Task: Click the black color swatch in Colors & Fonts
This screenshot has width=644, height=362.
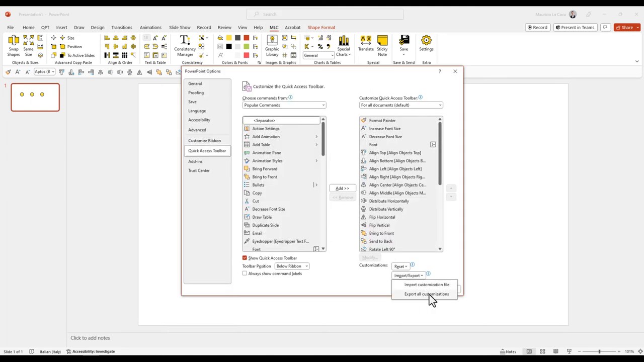Action: point(229,47)
